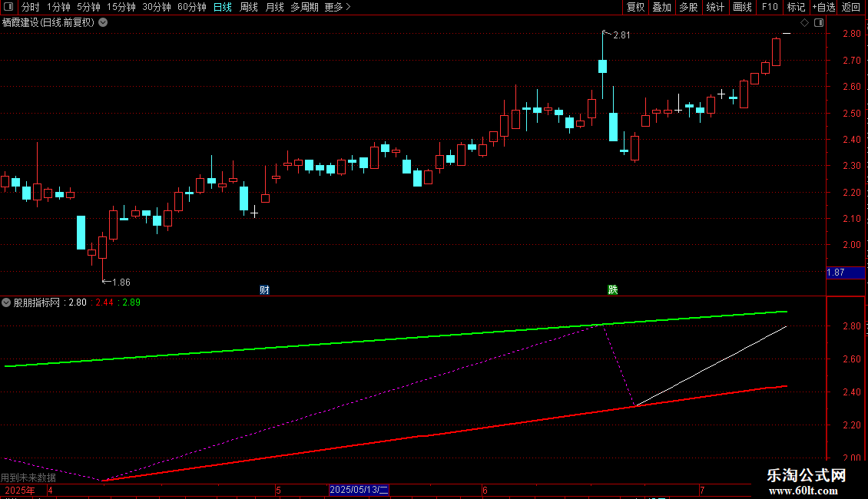The image size is (868, 499).
Task: Open the 股朋指标网 indicator dropdown circle
Action: pos(6,302)
